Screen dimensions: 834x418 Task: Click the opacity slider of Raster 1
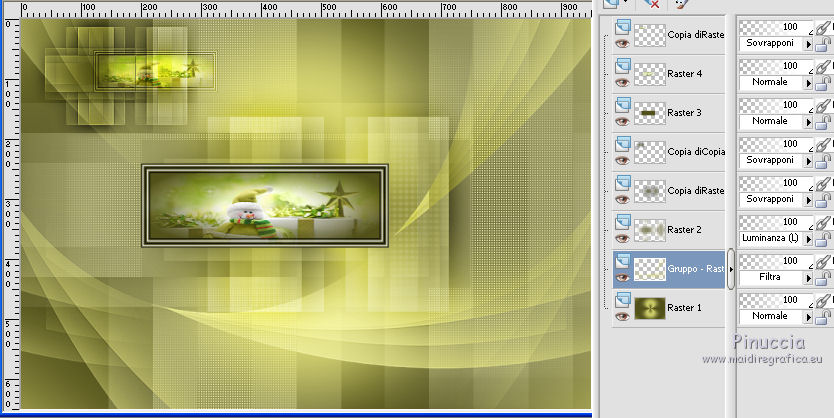coord(776,300)
